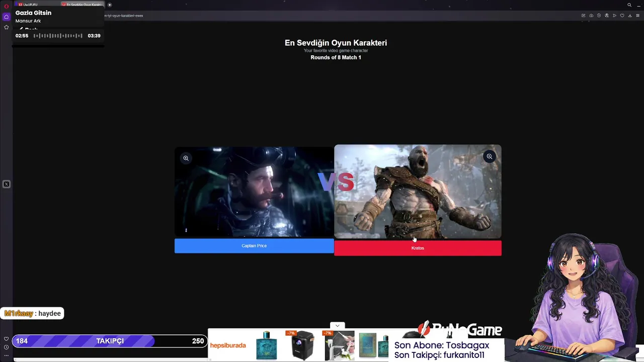
Task: Select the artist name Mansur Ark
Action: tap(28, 21)
